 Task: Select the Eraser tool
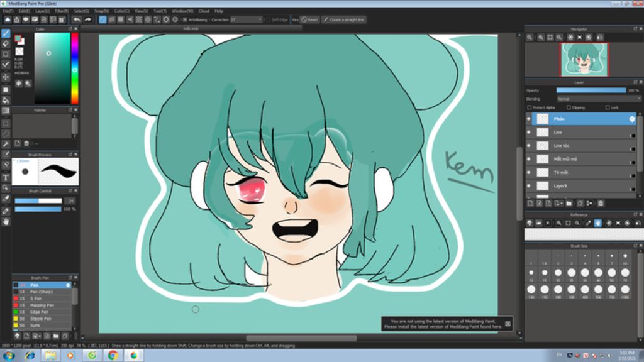(x=6, y=43)
